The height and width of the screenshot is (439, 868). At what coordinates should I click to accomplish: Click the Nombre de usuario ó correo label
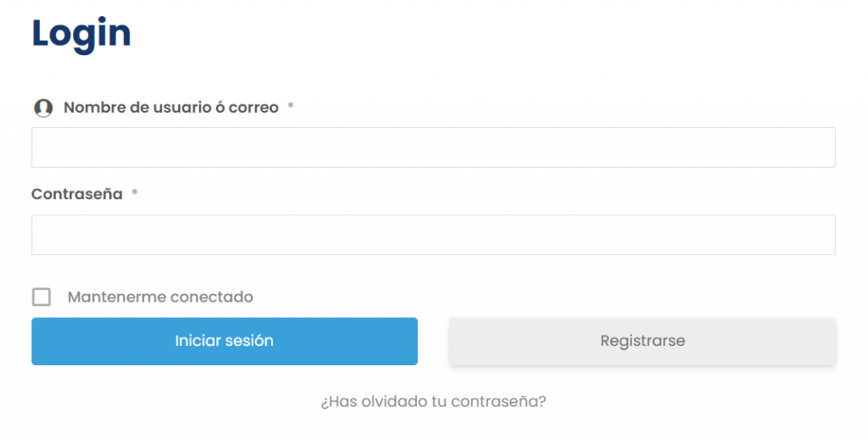click(170, 108)
